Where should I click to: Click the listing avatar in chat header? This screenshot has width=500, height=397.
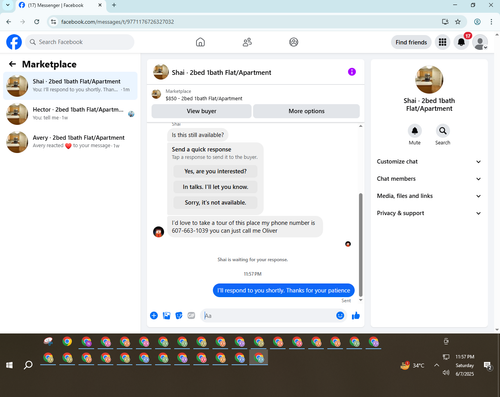coord(161,72)
